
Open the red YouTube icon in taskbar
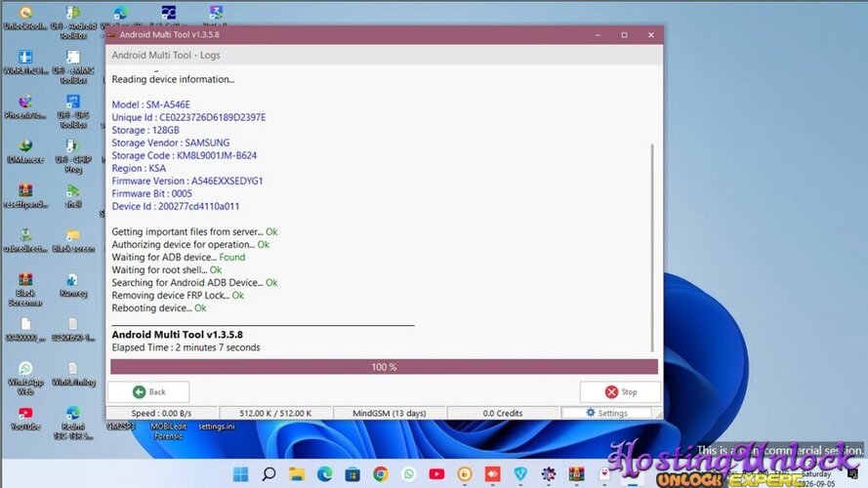click(x=436, y=474)
